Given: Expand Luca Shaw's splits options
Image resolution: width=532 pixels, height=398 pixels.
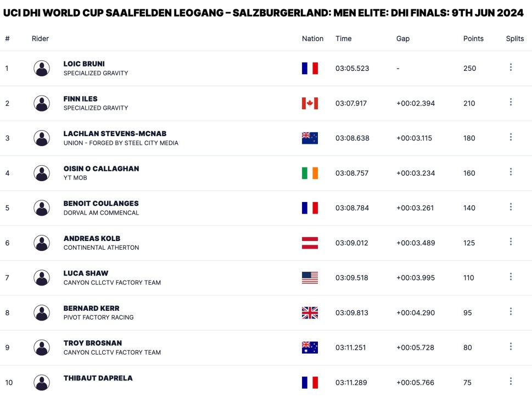Looking at the screenshot, I should click(x=511, y=277).
